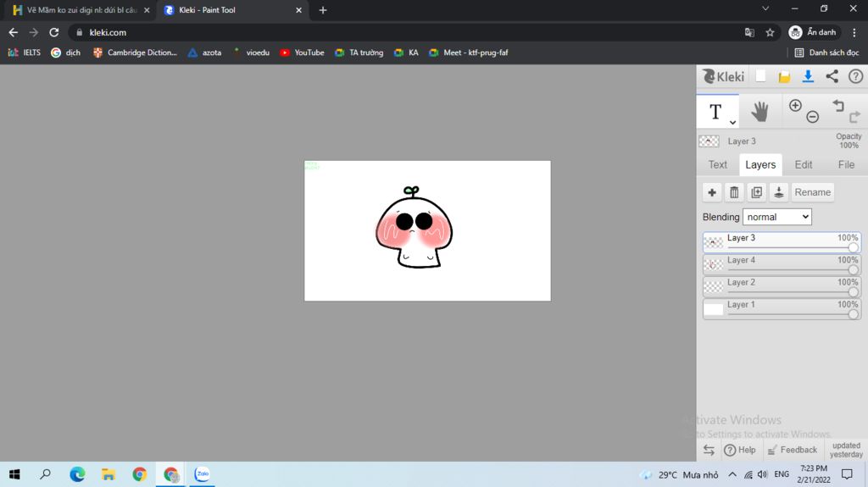The height and width of the screenshot is (487, 868).
Task: Switch to the Text tab
Action: pyautogui.click(x=717, y=164)
